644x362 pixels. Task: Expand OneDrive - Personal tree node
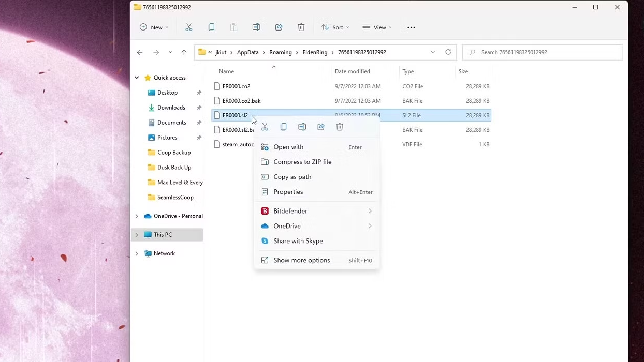[137, 216]
